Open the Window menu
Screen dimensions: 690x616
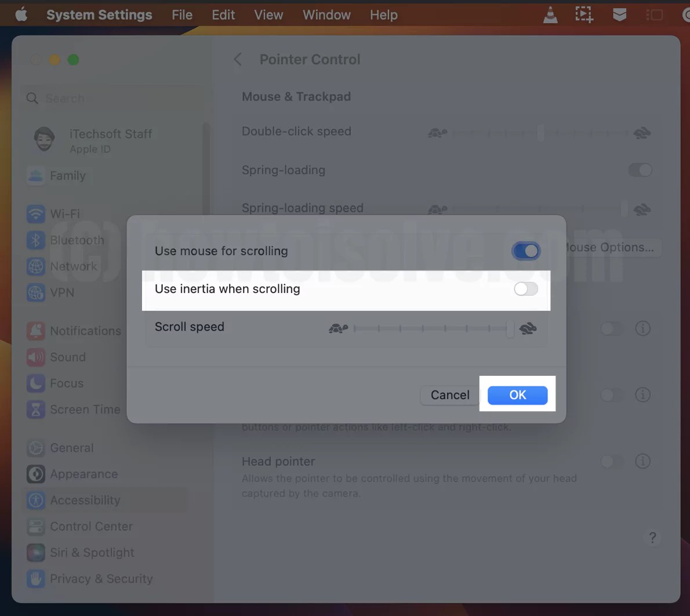(x=326, y=15)
